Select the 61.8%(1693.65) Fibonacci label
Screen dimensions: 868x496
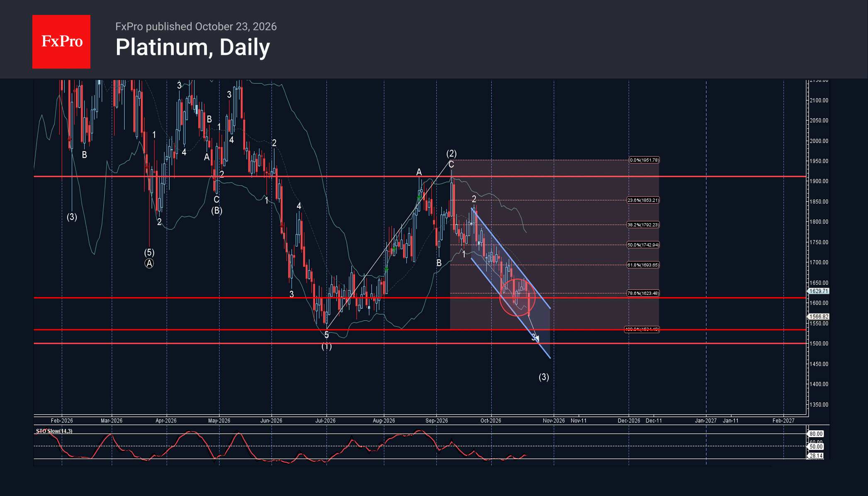pos(643,265)
